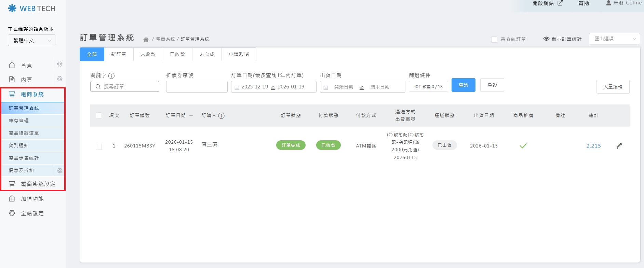Click the 重設 button
644x268 pixels.
[492, 85]
